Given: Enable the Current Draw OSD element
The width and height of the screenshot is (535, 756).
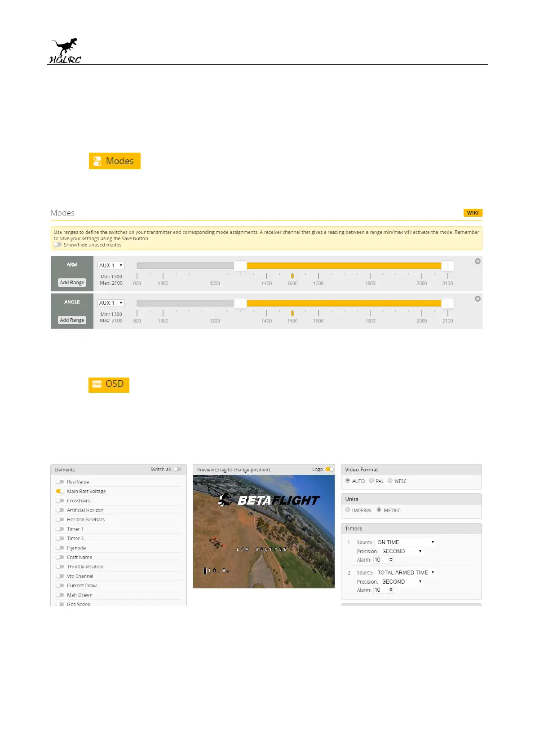Looking at the screenshot, I should [60, 585].
